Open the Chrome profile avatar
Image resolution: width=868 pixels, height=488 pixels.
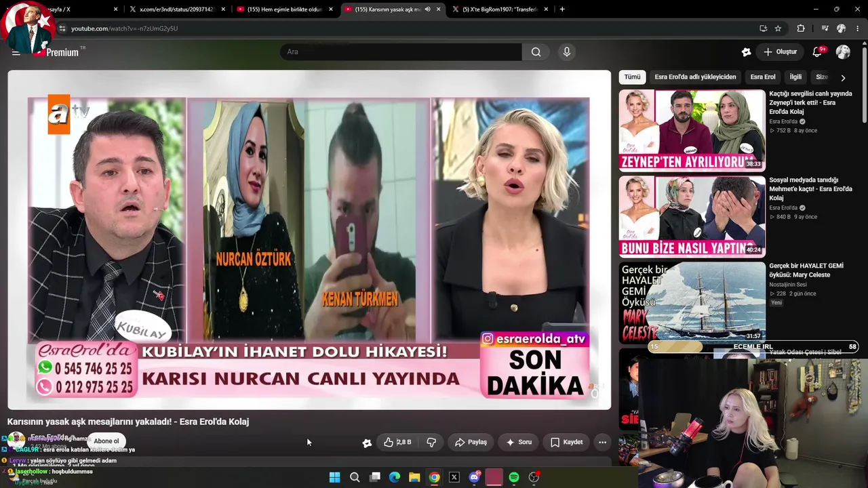pyautogui.click(x=841, y=28)
